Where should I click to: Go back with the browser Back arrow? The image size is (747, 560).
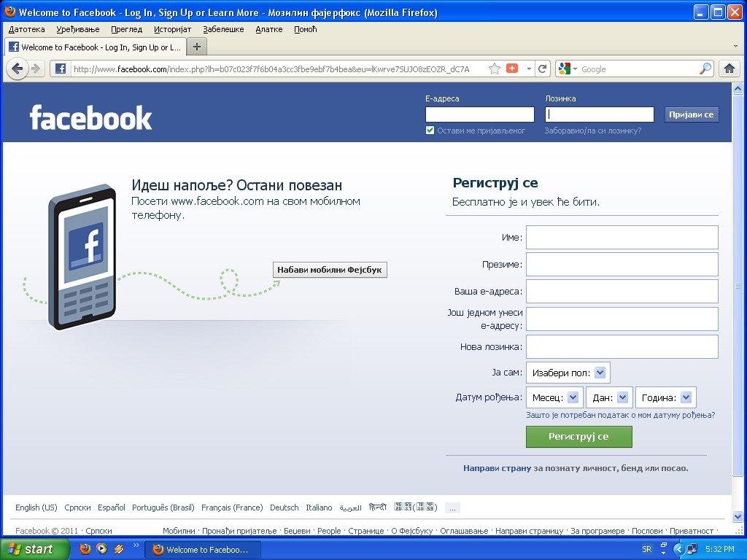tap(18, 69)
